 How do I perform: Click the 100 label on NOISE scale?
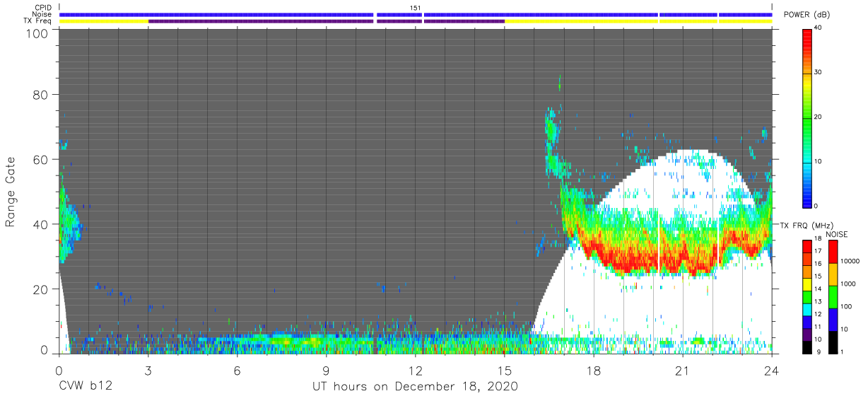click(x=847, y=306)
